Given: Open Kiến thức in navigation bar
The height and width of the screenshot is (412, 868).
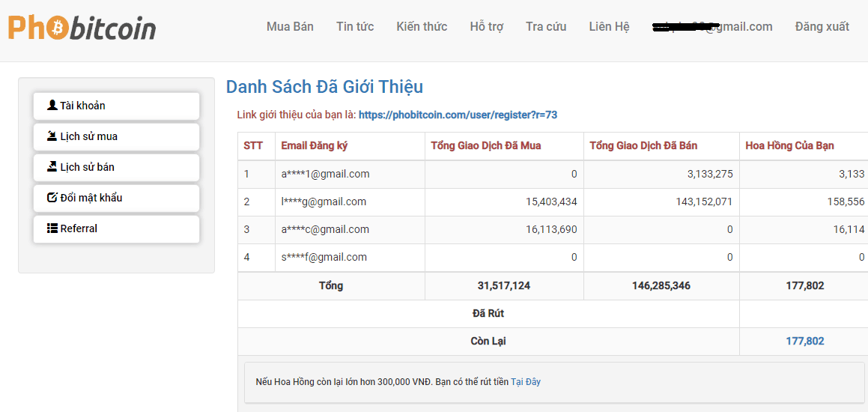Looking at the screenshot, I should (422, 27).
